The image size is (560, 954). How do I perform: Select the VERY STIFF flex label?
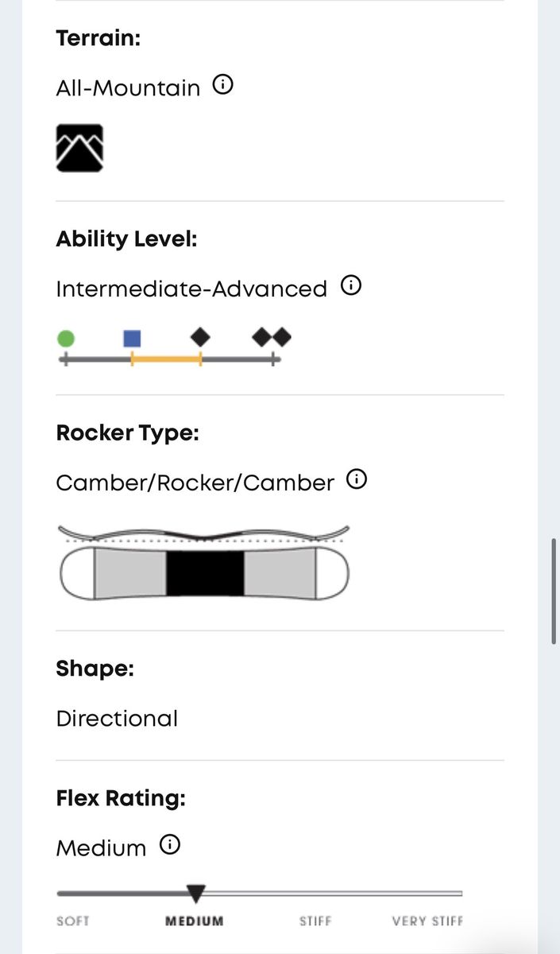tap(427, 921)
